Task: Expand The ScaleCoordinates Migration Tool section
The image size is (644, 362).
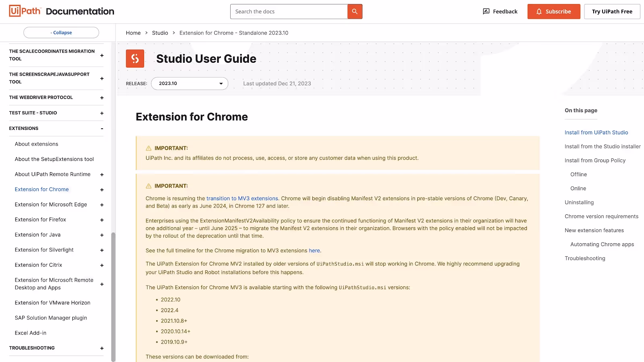Action: coord(102,56)
